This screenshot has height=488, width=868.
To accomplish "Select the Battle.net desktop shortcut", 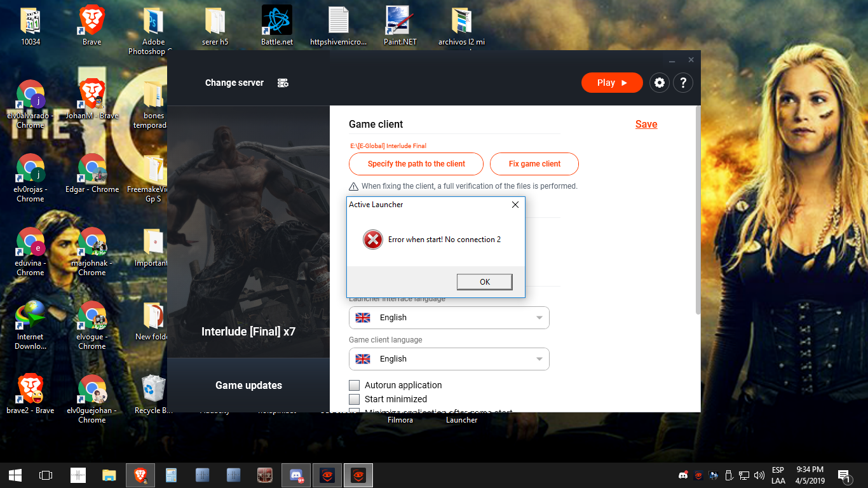I will [x=277, y=27].
